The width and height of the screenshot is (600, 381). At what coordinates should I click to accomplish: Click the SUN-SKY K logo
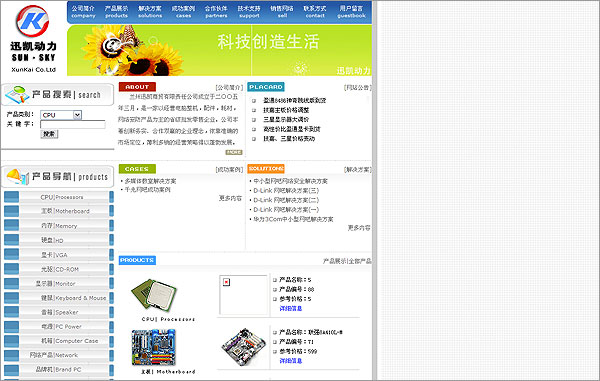[33, 38]
